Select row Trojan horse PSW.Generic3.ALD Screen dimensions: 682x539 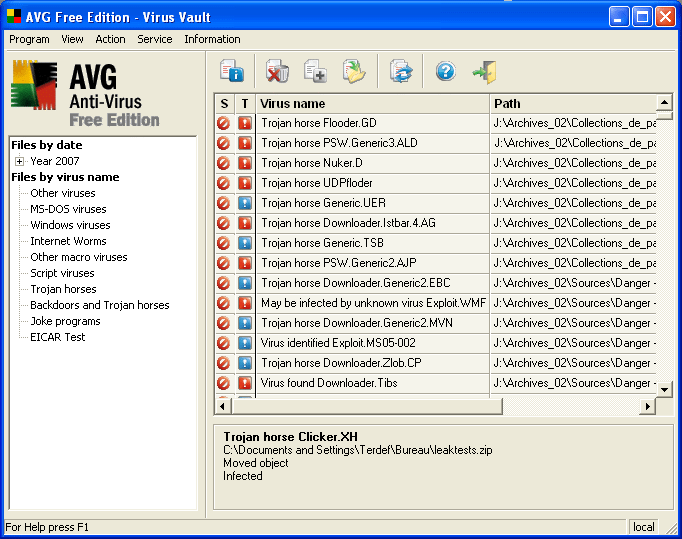point(435,143)
